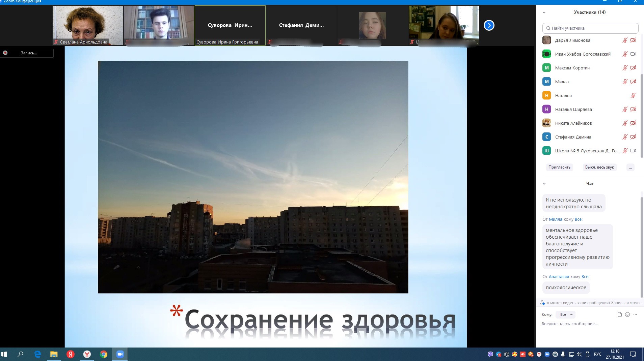Select participant Никита Алейников in list

(573, 123)
